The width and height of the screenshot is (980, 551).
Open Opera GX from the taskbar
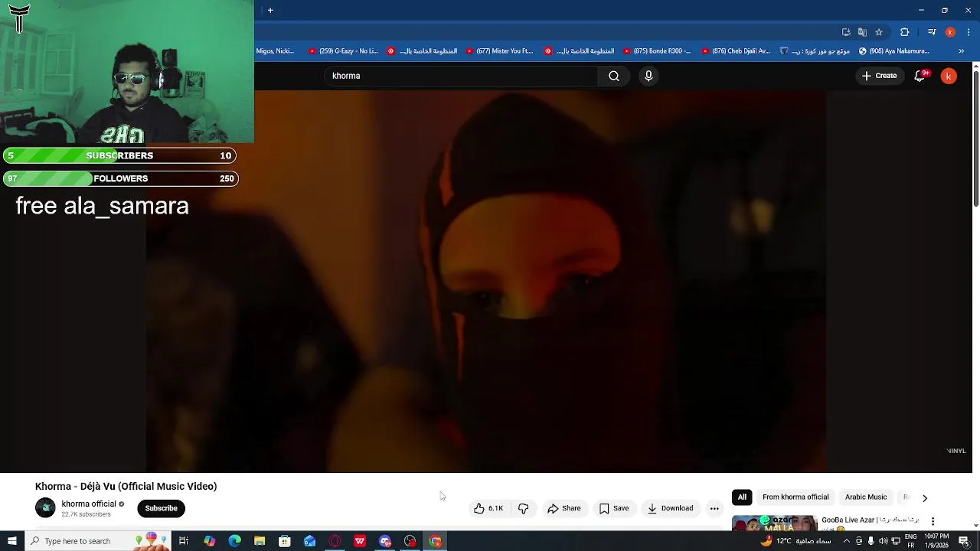pos(335,541)
